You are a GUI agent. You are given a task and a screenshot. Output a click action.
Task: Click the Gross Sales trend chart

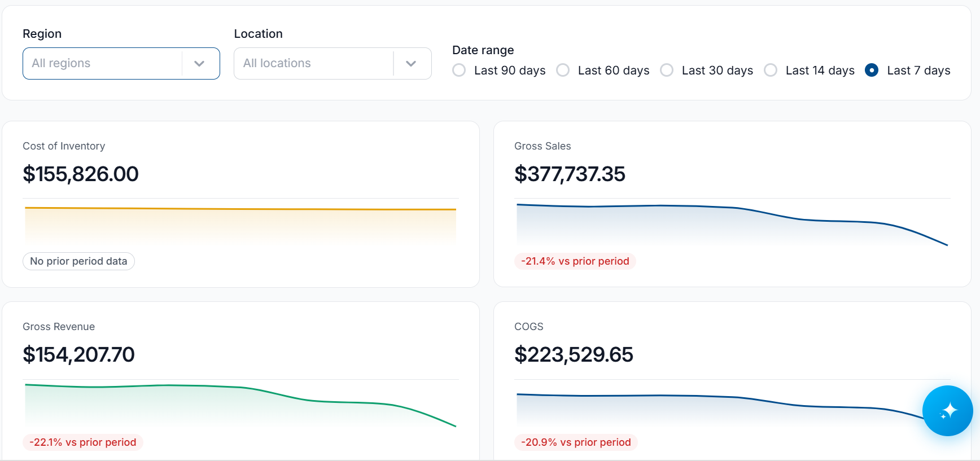pyautogui.click(x=732, y=225)
